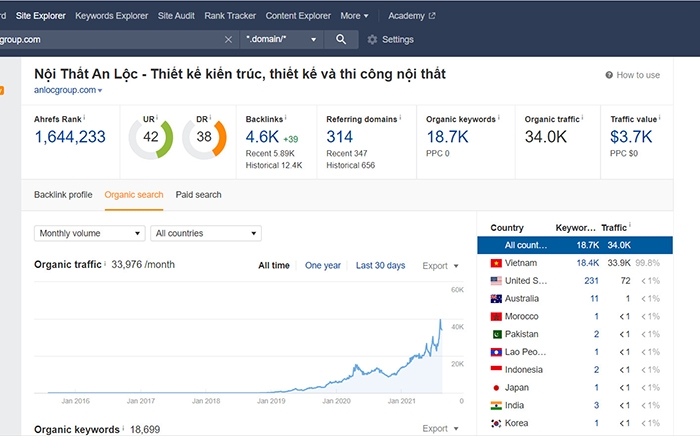Click info icon beside Organic keywords header
Image resolution: width=700 pixels, height=436 pixels.
(x=499, y=117)
